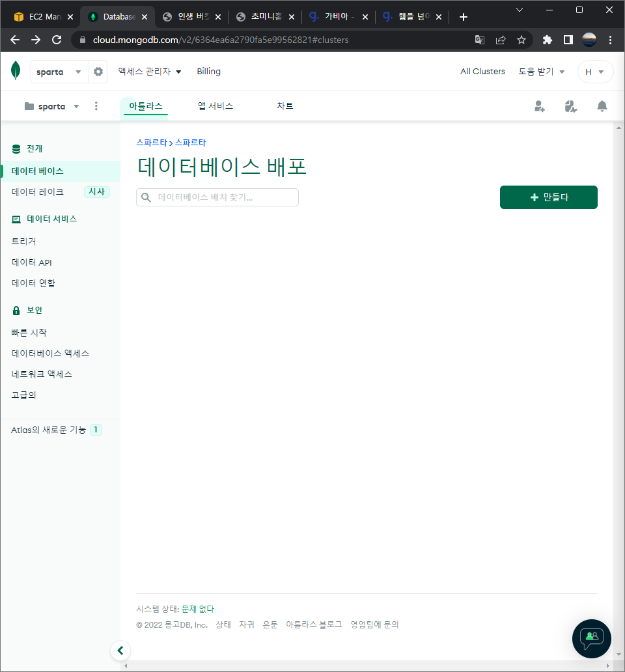
Task: Click the system status 문제 없다 link
Action: (x=197, y=609)
